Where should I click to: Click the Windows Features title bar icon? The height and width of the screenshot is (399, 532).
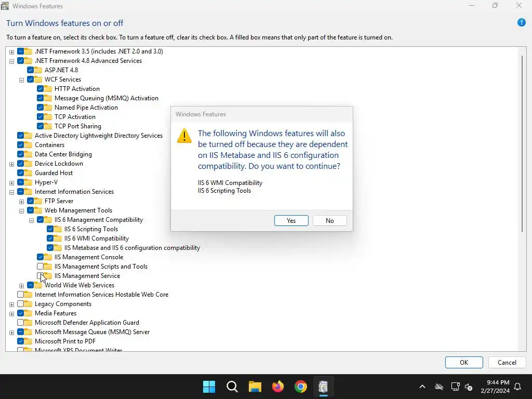(x=5, y=6)
